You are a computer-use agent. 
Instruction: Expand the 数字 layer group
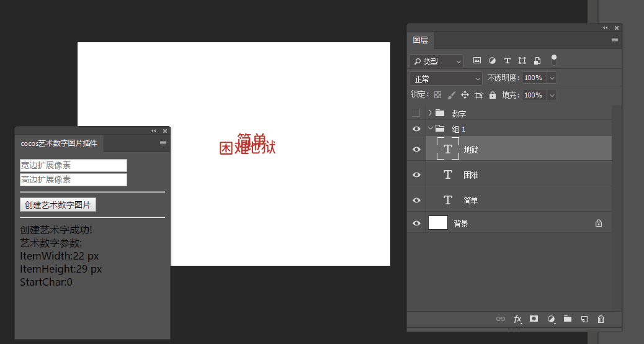[x=430, y=112]
